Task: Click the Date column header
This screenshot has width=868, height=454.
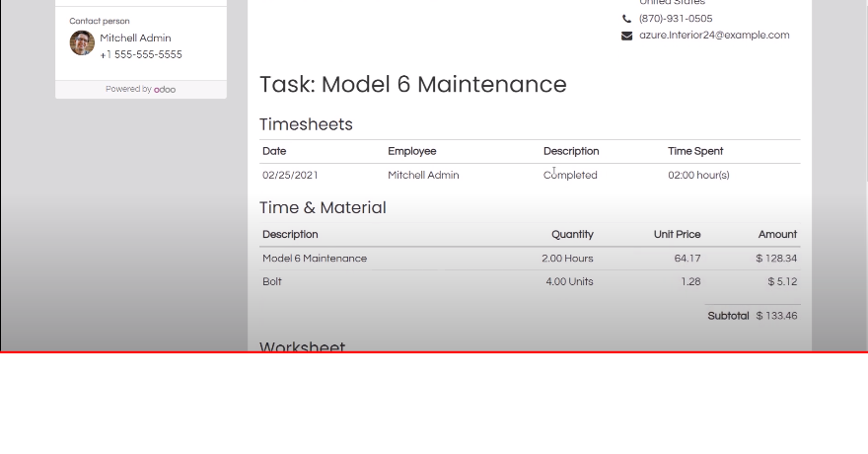Action: point(274,152)
